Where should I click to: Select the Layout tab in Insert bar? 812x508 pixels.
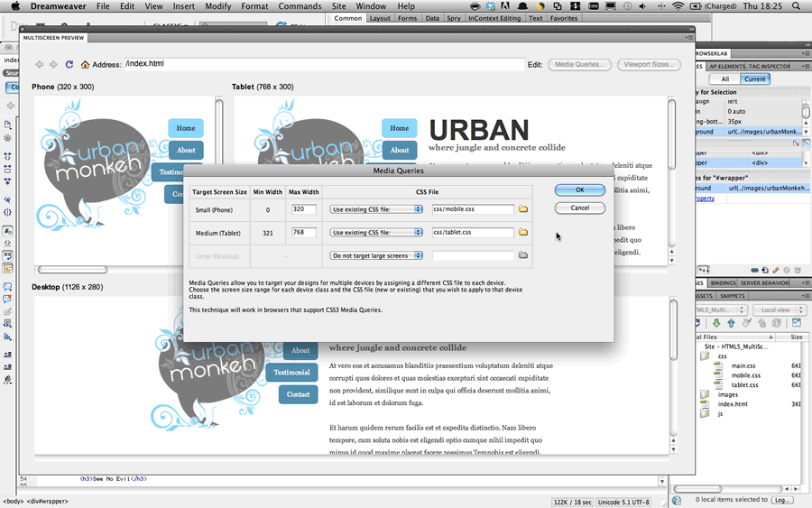tap(380, 18)
